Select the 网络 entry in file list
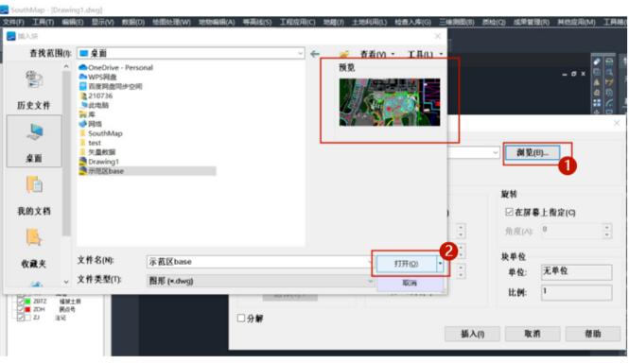 [x=91, y=124]
